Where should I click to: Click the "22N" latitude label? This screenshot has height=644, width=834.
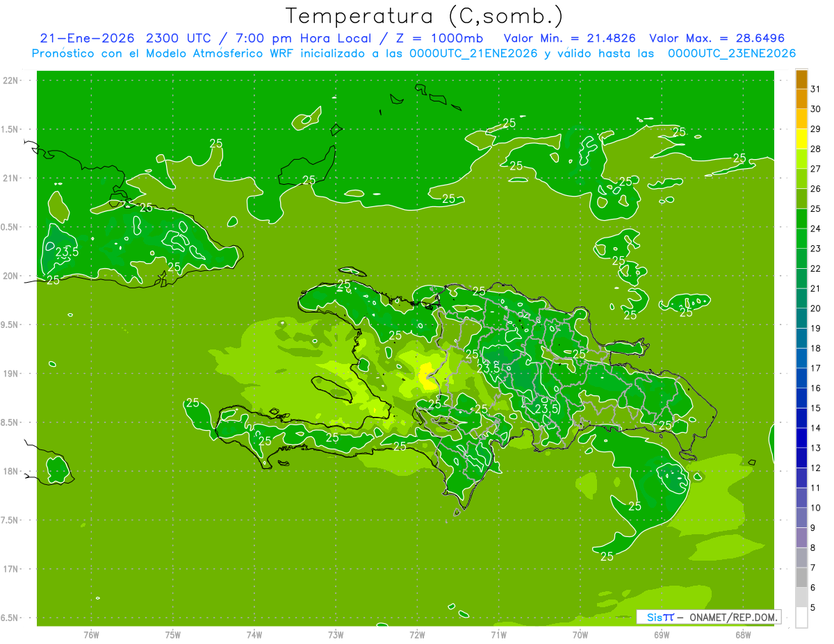pos(11,81)
